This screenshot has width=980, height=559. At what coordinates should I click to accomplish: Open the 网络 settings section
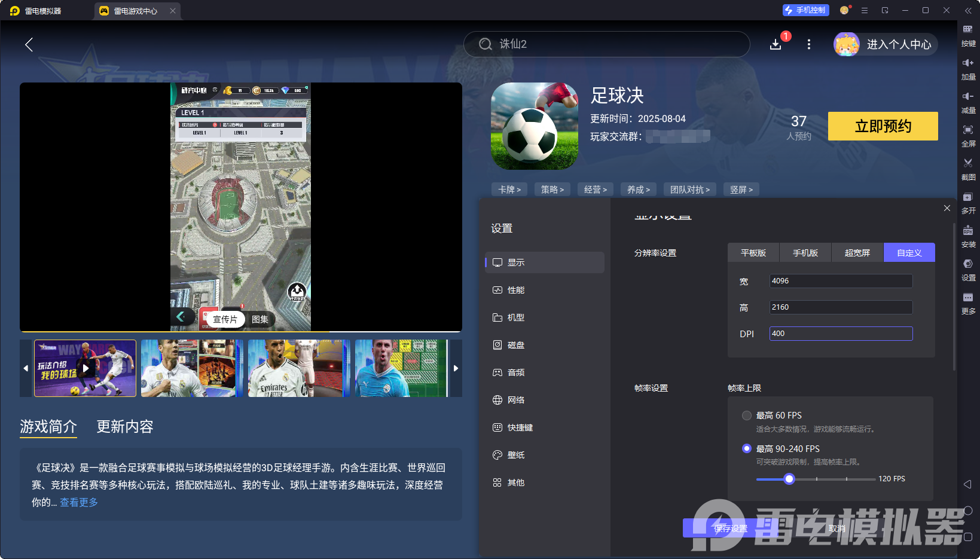point(545,400)
